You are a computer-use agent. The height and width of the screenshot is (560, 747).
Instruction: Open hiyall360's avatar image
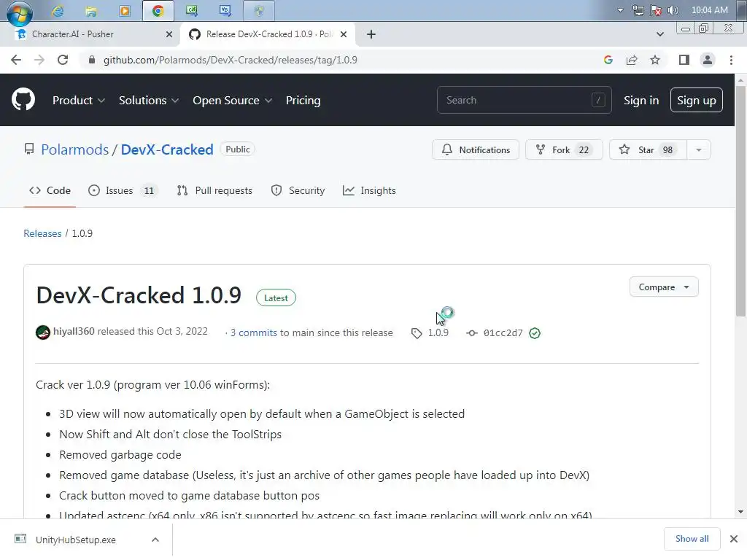43,332
